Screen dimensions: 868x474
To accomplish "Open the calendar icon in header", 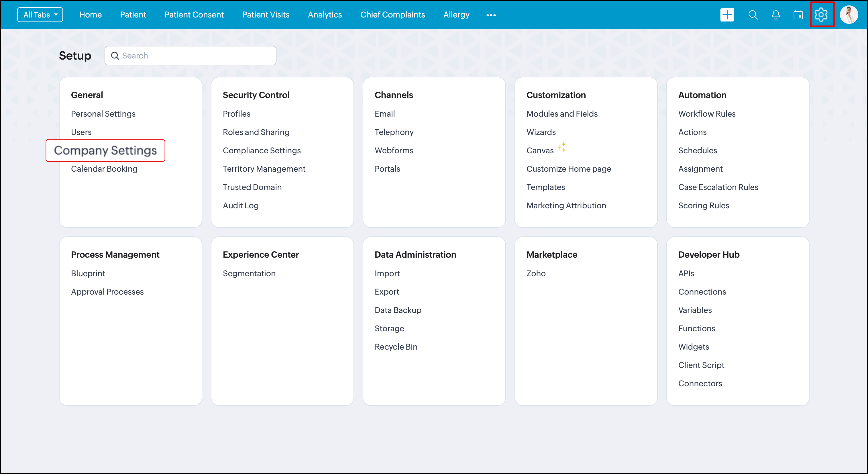I will pos(798,15).
